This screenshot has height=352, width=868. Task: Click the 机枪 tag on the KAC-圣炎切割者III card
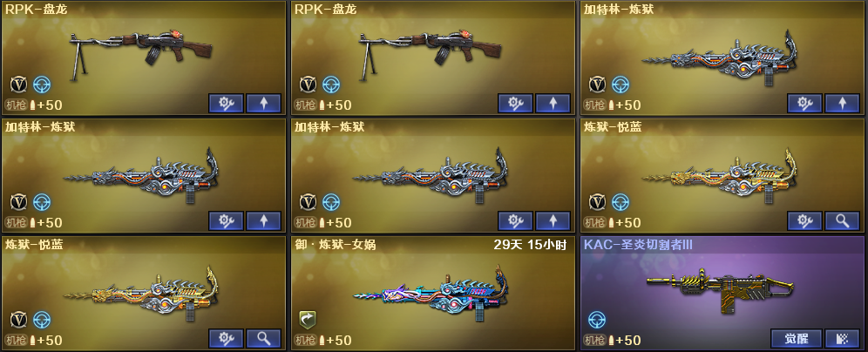[594, 340]
